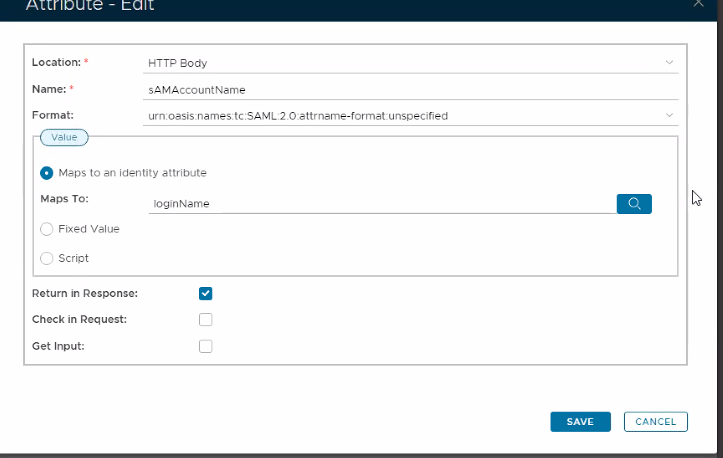The height and width of the screenshot is (458, 723).
Task: Uncheck the Return in Response checkbox
Action: [206, 294]
